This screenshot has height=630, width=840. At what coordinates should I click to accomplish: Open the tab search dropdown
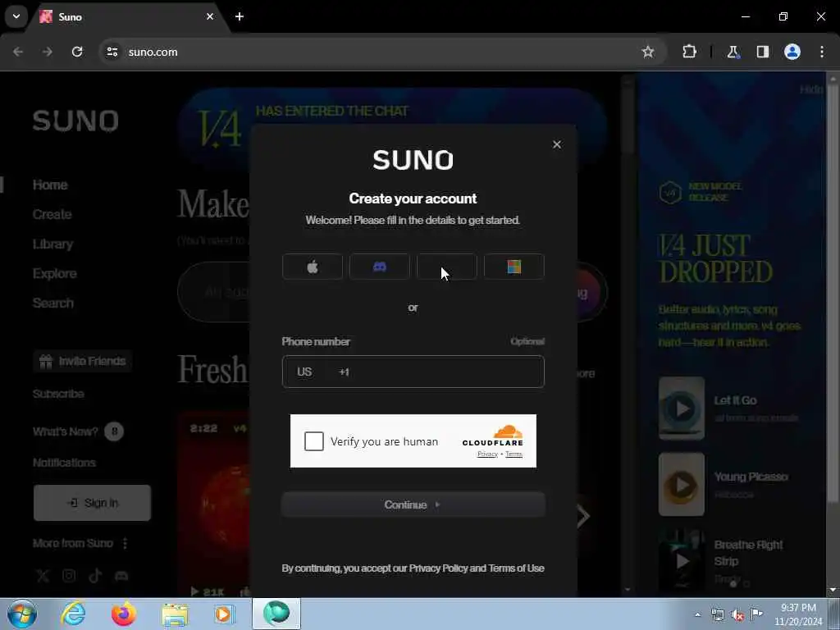coord(16,16)
